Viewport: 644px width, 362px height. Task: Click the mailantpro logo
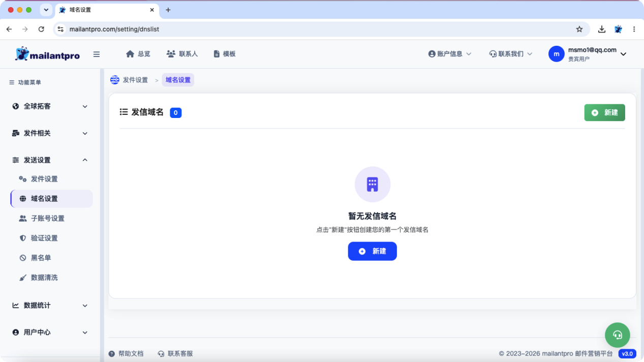[x=48, y=54]
